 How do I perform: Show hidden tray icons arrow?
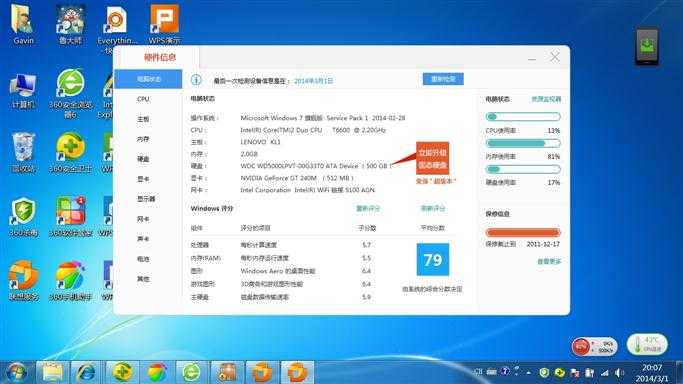(528, 373)
